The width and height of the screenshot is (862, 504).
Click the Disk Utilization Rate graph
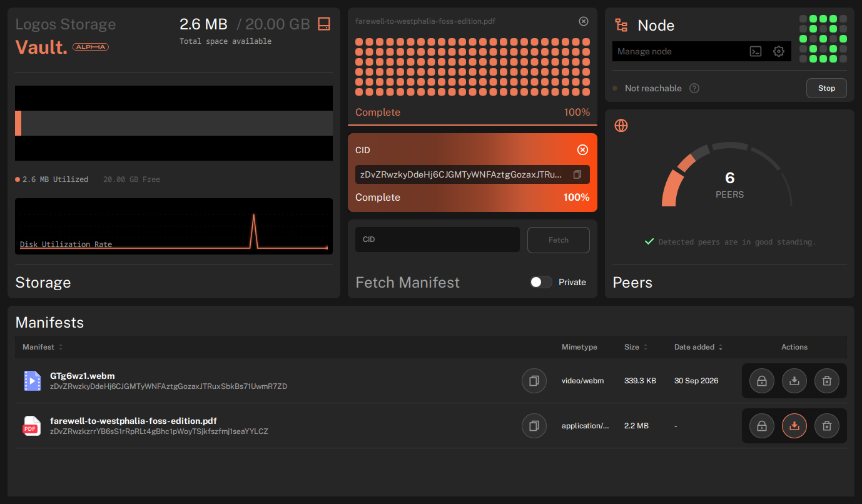(174, 226)
